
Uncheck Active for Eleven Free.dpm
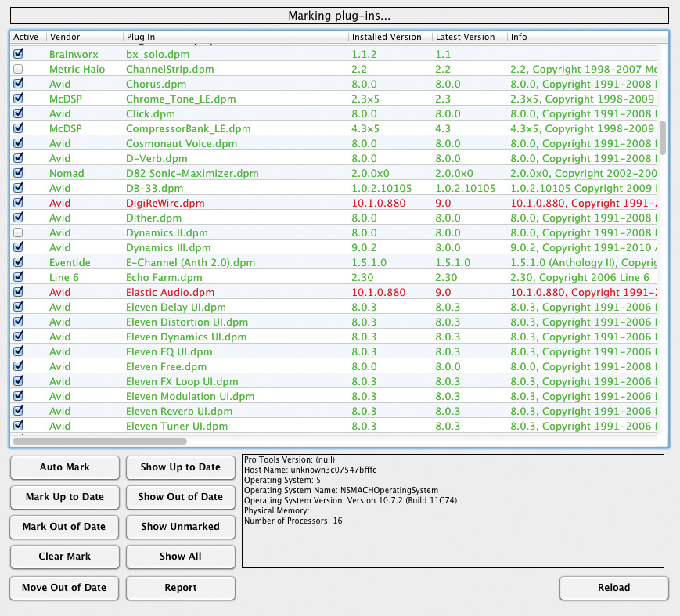coord(18,366)
